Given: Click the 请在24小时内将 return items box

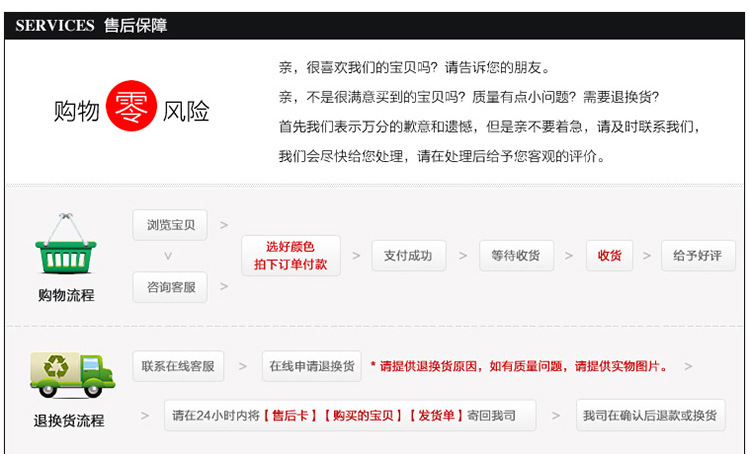Looking at the screenshot, I should [350, 415].
